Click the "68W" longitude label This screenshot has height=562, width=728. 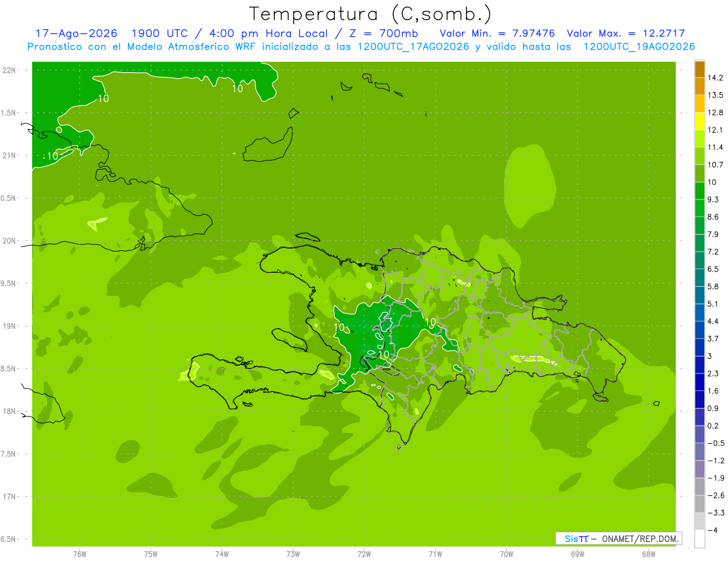click(x=649, y=554)
